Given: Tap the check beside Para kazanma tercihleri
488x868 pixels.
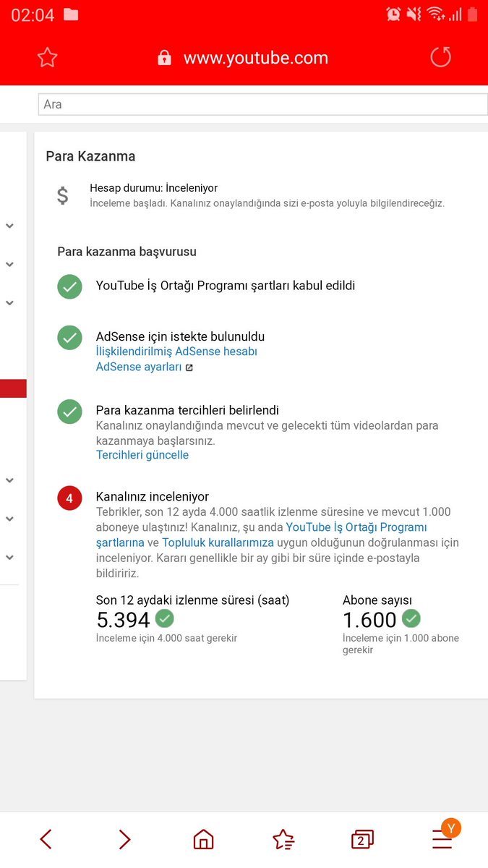Looking at the screenshot, I should click(x=69, y=412).
